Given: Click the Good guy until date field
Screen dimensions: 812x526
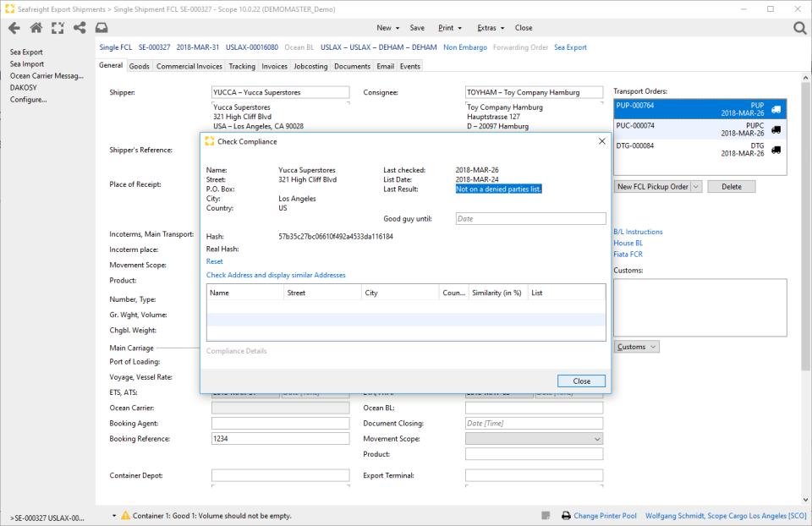Looking at the screenshot, I should tap(530, 218).
